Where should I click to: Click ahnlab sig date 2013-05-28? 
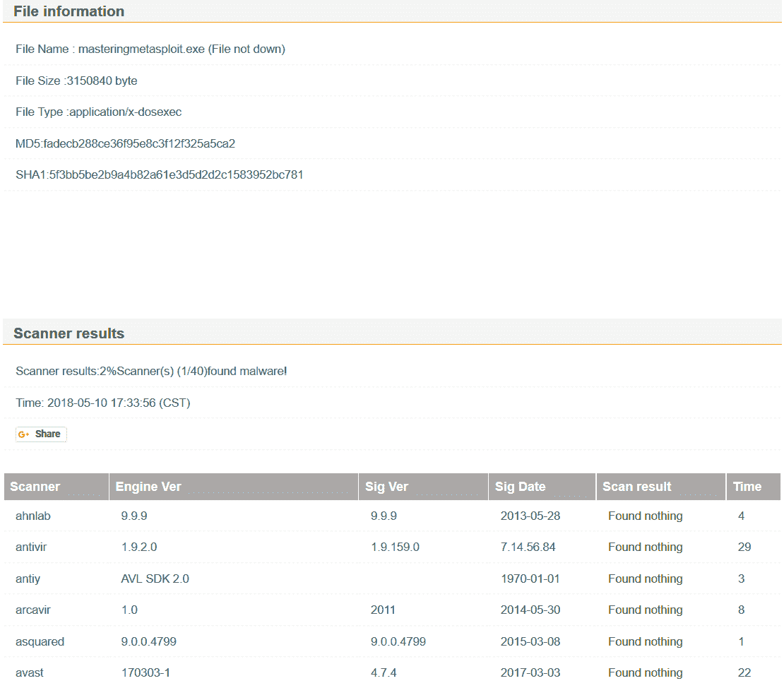[530, 516]
